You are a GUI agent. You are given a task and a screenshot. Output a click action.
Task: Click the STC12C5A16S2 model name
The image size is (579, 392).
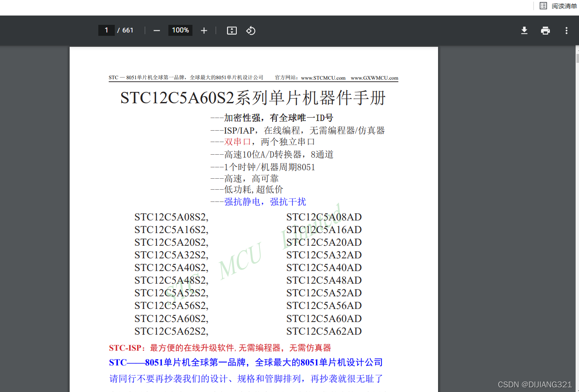[171, 230]
